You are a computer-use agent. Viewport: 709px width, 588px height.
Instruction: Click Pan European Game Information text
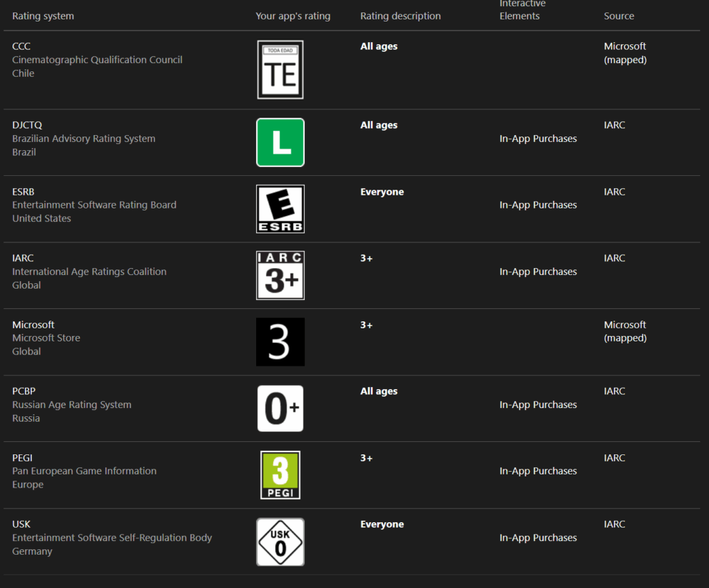(84, 471)
